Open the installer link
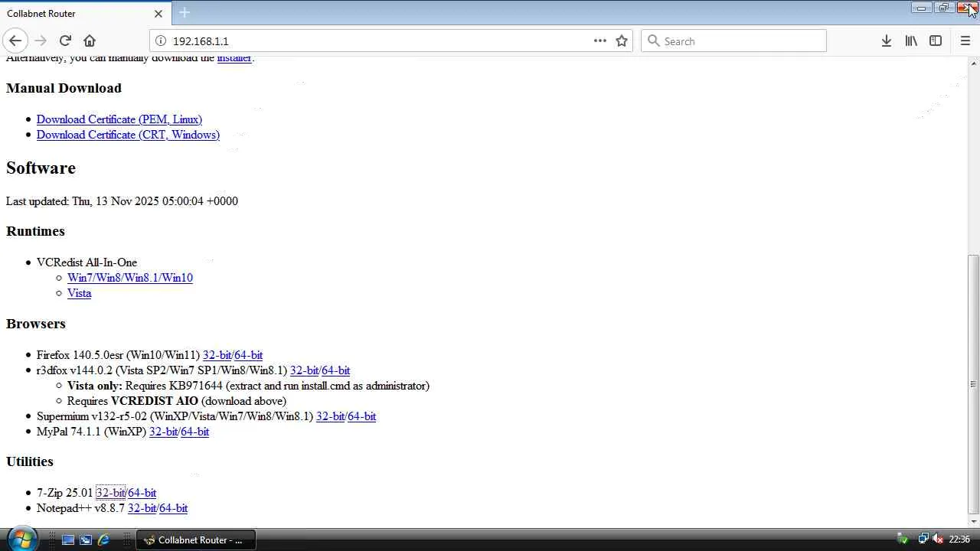 click(x=234, y=58)
